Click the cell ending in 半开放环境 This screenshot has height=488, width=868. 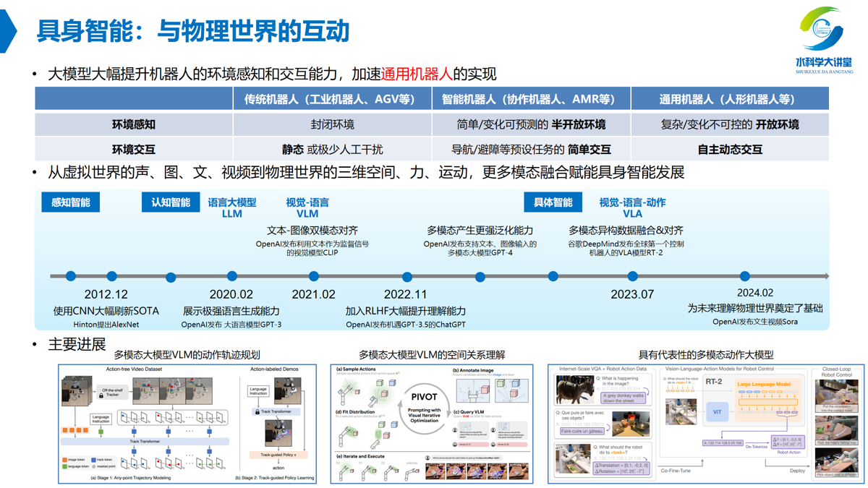(x=531, y=124)
